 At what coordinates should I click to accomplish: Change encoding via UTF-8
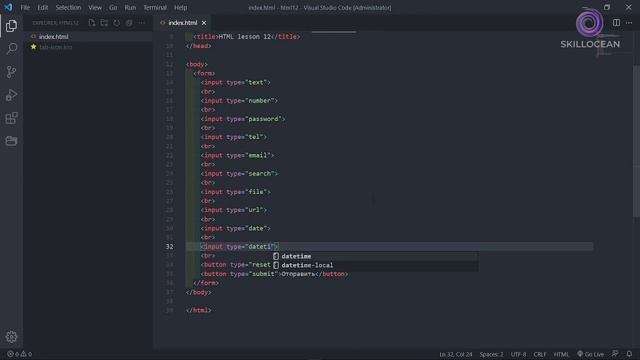pyautogui.click(x=518, y=354)
